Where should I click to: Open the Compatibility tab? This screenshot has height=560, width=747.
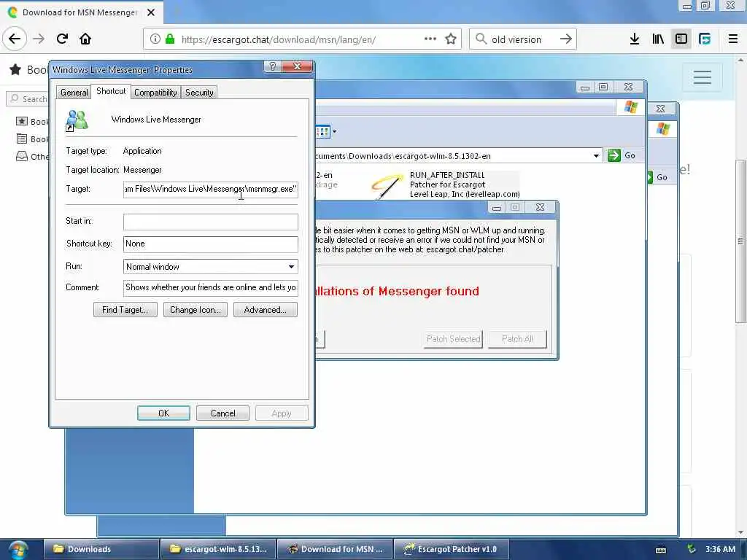coord(155,93)
